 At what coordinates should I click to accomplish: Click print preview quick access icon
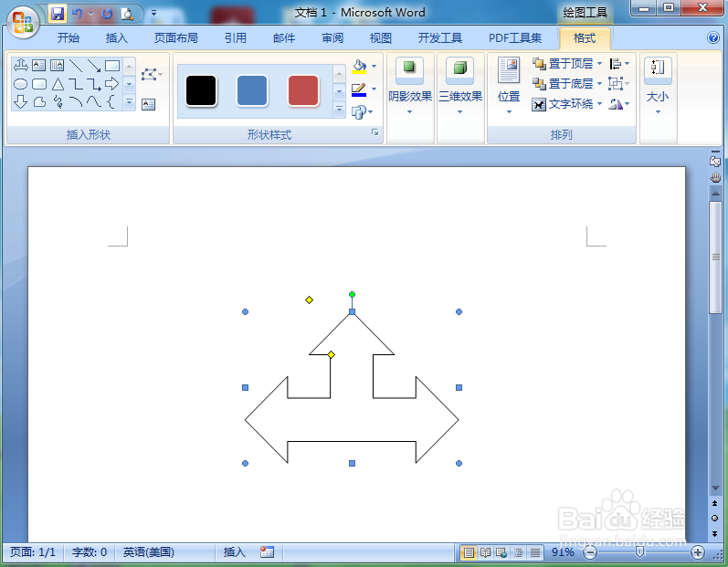click(x=127, y=14)
